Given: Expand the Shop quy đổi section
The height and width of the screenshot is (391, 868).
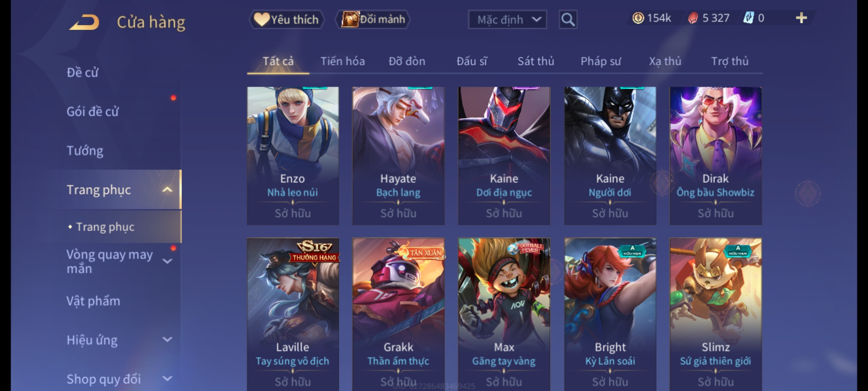Looking at the screenshot, I should pos(167,379).
